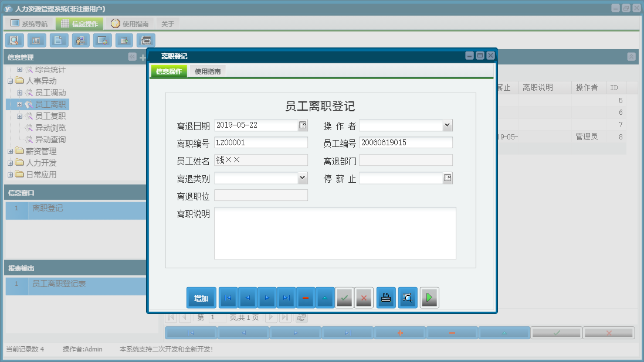The height and width of the screenshot is (362, 644).
Task: Cancel changes with the red X icon
Action: pyautogui.click(x=363, y=297)
